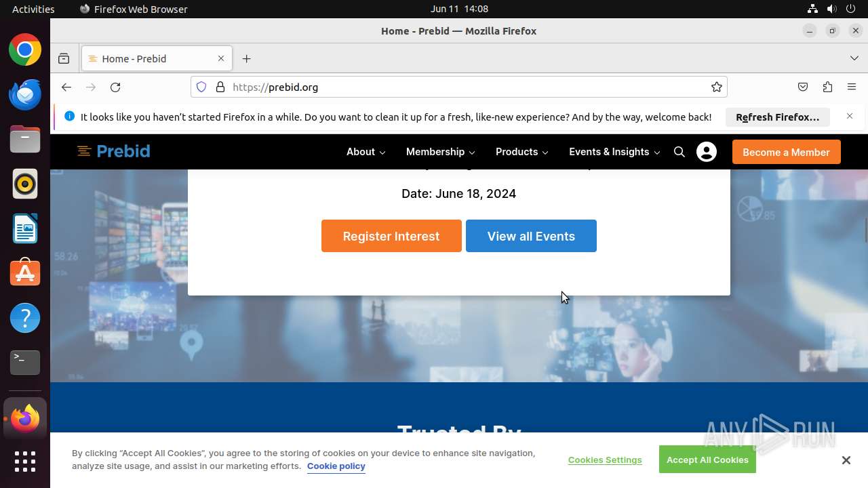Click Register Interest button
Image resolution: width=868 pixels, height=488 pixels.
point(391,236)
